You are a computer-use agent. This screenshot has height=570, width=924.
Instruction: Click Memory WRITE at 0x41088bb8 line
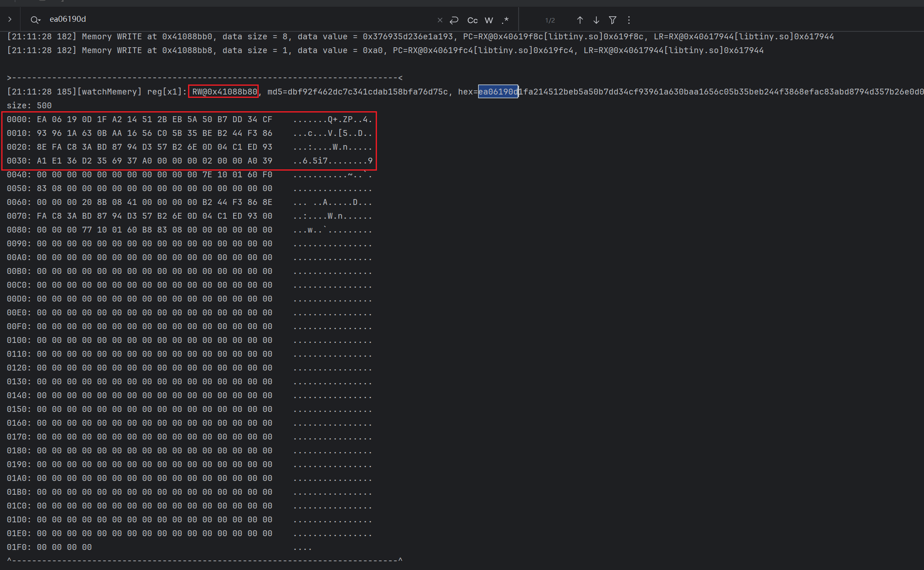point(385,50)
